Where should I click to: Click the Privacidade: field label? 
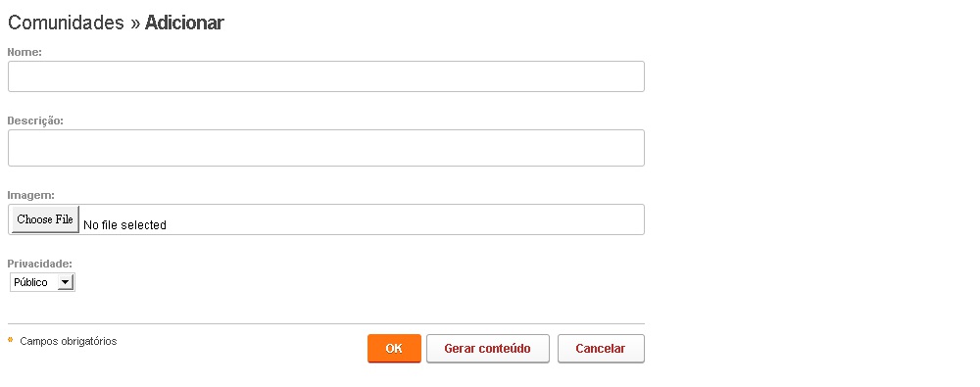tap(40, 264)
